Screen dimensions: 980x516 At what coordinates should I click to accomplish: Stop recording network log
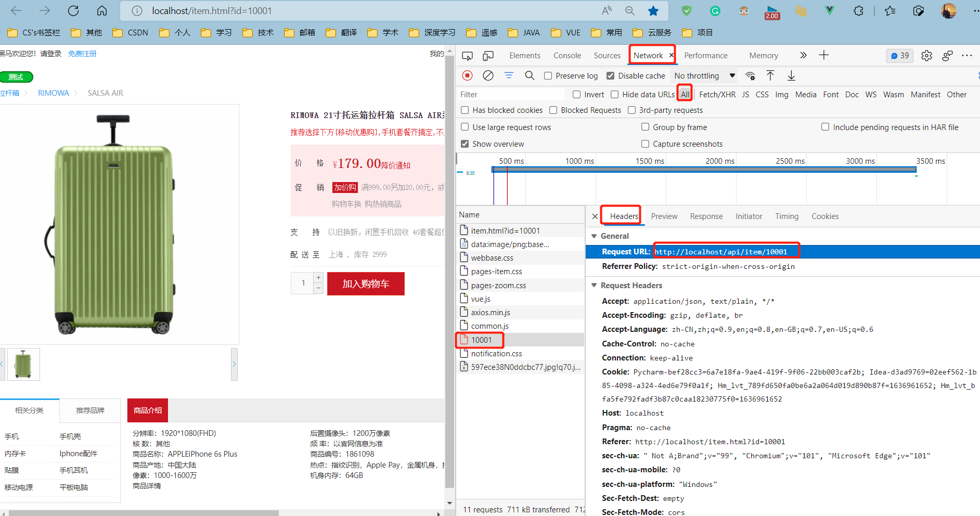467,76
